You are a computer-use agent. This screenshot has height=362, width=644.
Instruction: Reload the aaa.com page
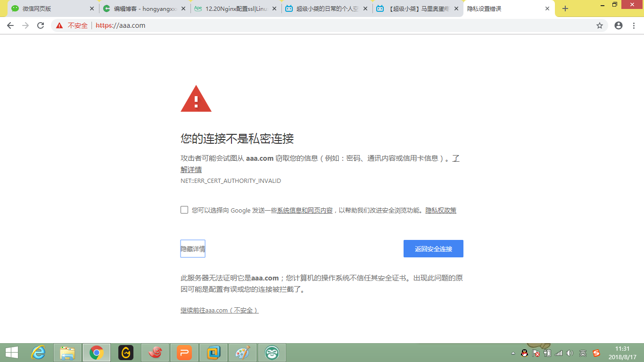point(41,25)
